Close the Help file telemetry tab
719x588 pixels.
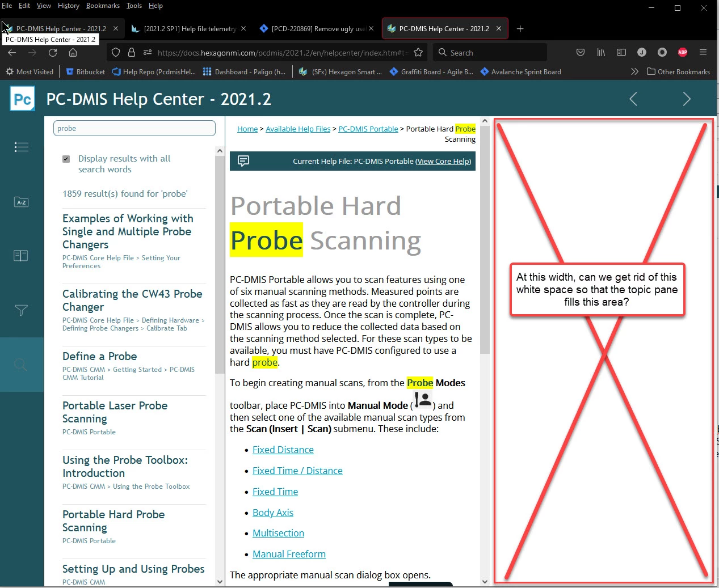(x=243, y=28)
